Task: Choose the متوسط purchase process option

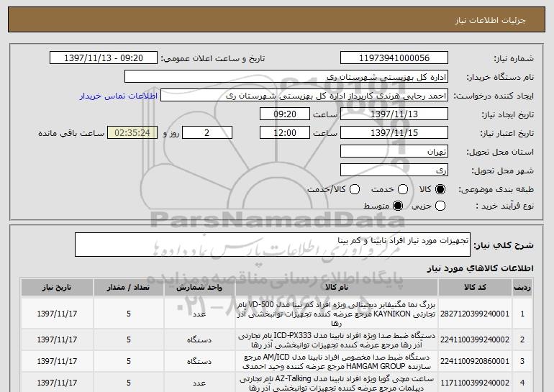Action: pyautogui.click(x=398, y=206)
